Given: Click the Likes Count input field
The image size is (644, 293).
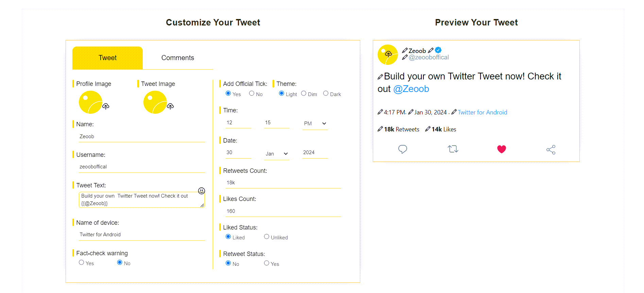Looking at the screenshot, I should point(283,211).
